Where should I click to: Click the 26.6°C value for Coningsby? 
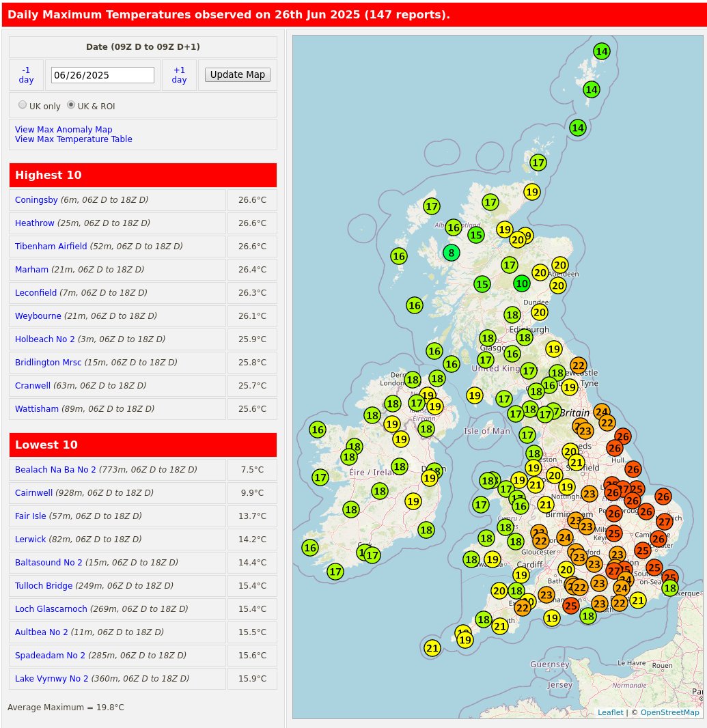coord(252,199)
